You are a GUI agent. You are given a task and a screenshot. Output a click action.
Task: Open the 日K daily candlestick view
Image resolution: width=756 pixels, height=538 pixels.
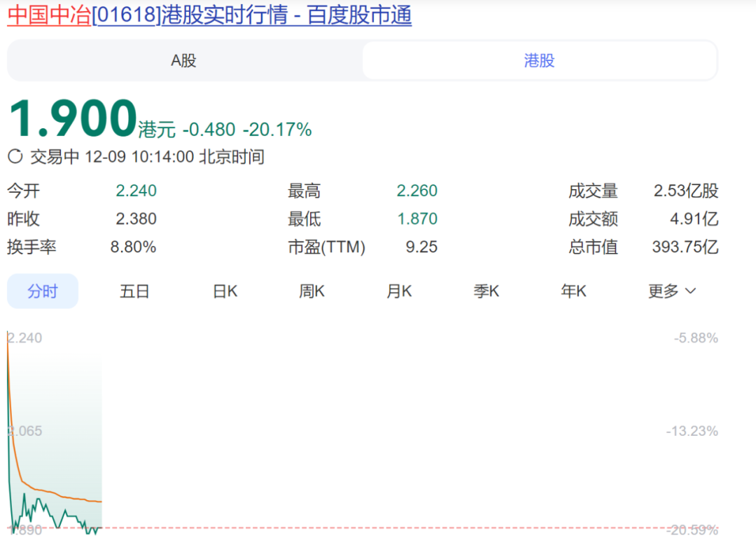[x=224, y=291]
